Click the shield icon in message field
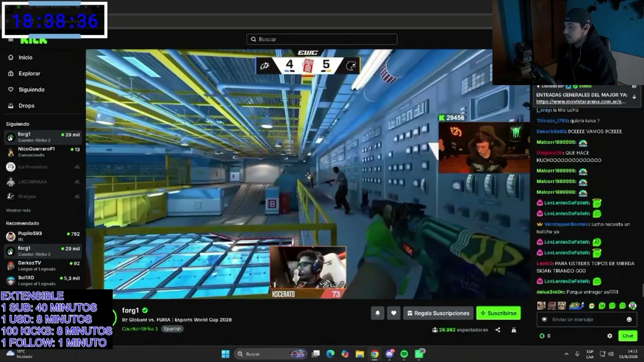The height and width of the screenshot is (362, 644). pyautogui.click(x=544, y=319)
